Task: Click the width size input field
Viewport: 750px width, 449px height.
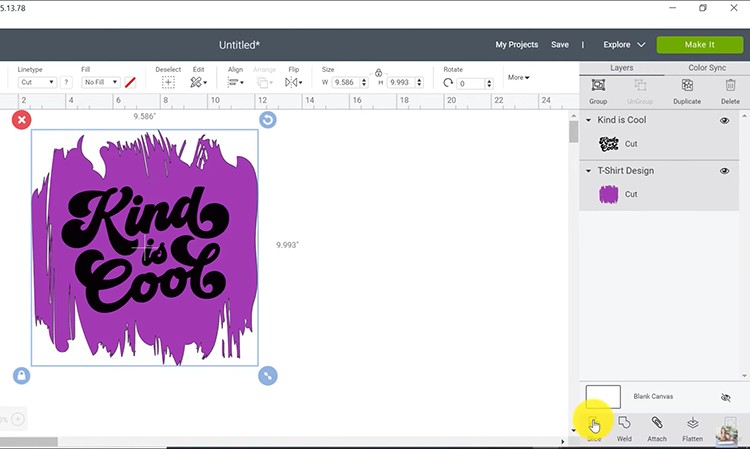Action: pos(346,82)
